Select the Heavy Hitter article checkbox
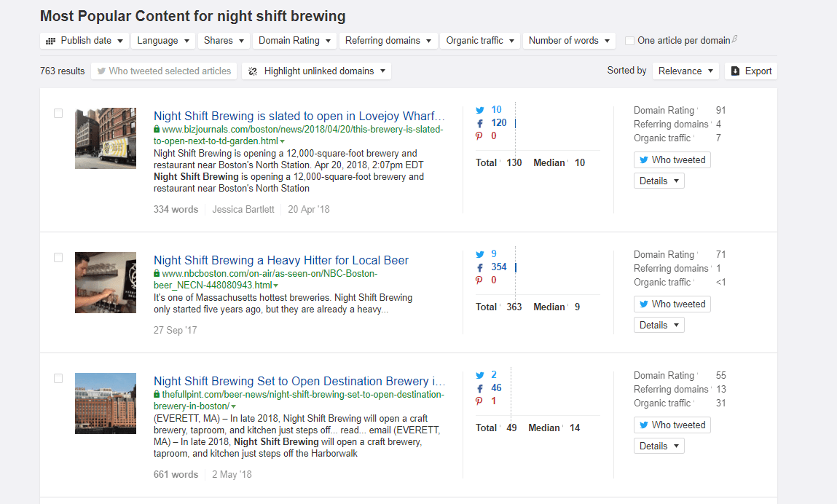This screenshot has height=504, width=837. (58, 257)
